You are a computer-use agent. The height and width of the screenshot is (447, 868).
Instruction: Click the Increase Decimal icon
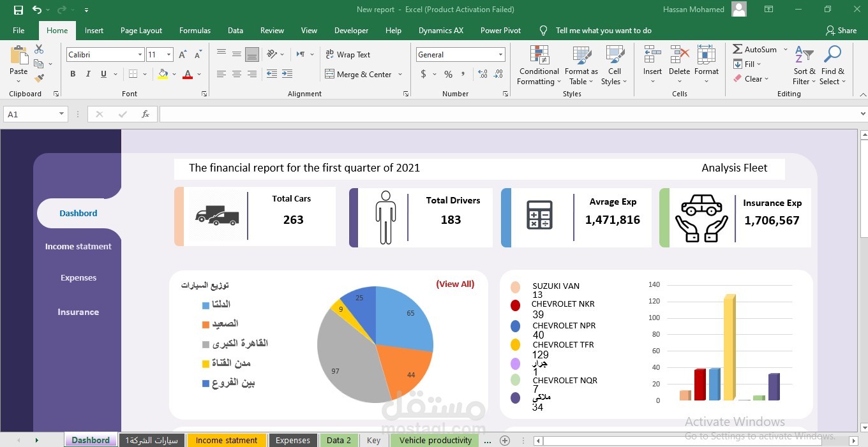483,74
